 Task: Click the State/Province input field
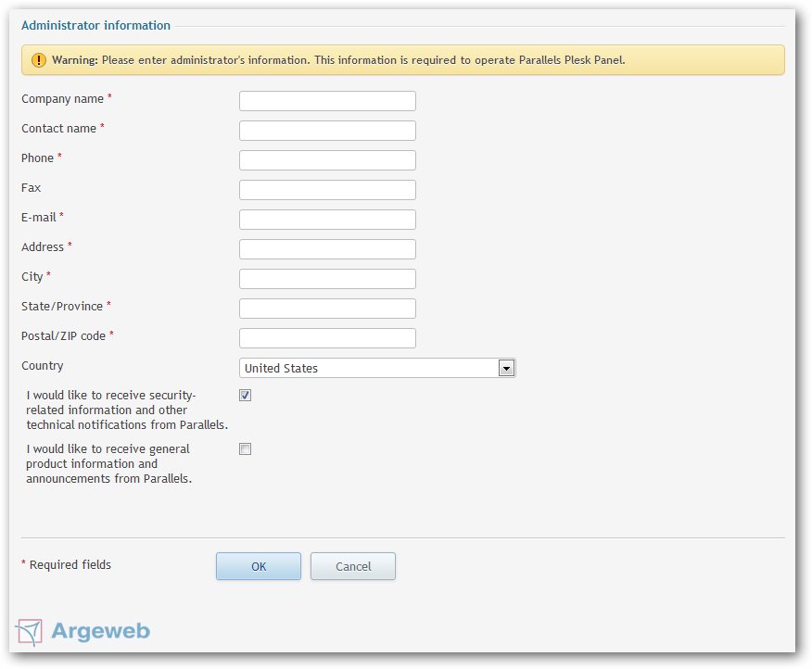tap(327, 308)
